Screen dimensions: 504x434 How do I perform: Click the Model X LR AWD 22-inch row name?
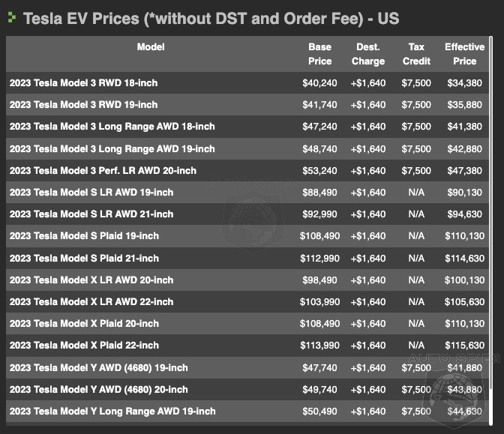click(x=91, y=302)
